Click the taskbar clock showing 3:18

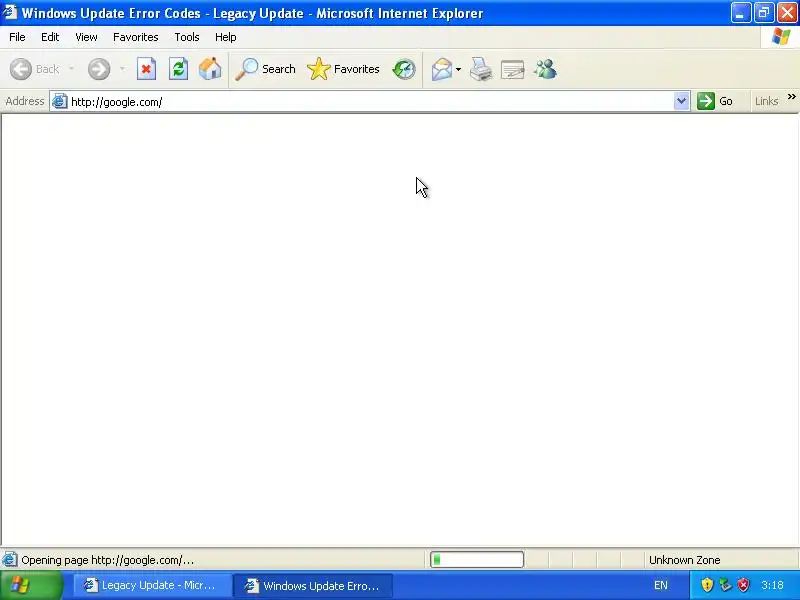tap(772, 585)
